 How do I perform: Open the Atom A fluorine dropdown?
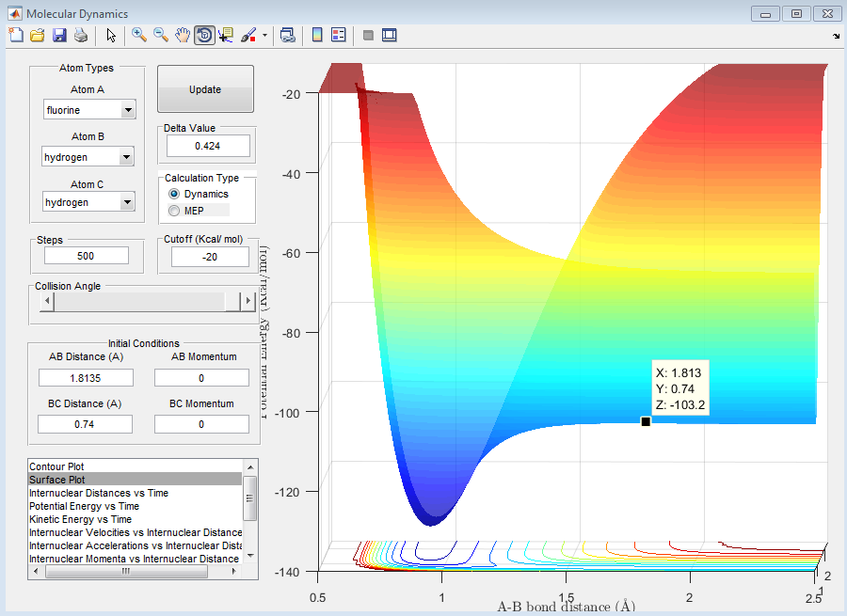[x=128, y=110]
